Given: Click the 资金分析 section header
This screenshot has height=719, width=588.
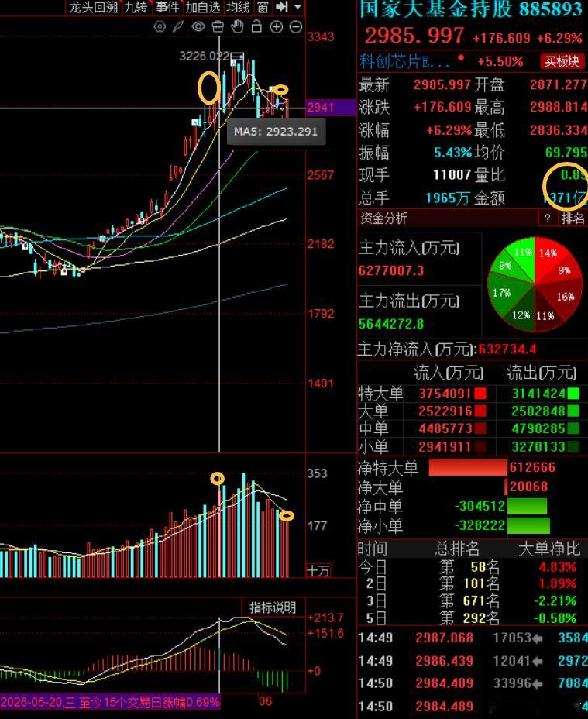Looking at the screenshot, I should click(383, 218).
